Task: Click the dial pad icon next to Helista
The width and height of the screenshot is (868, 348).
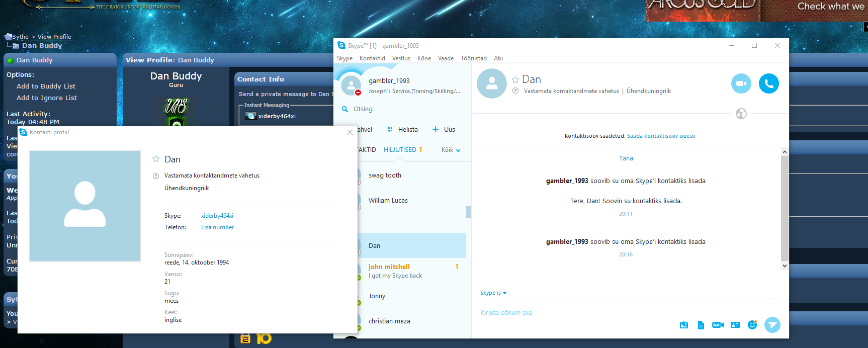Action: tap(390, 130)
